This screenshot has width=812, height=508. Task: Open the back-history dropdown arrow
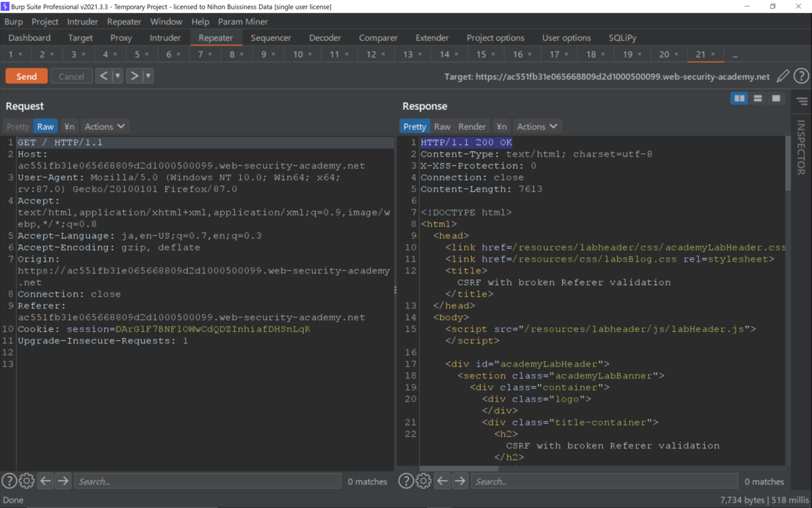point(117,76)
